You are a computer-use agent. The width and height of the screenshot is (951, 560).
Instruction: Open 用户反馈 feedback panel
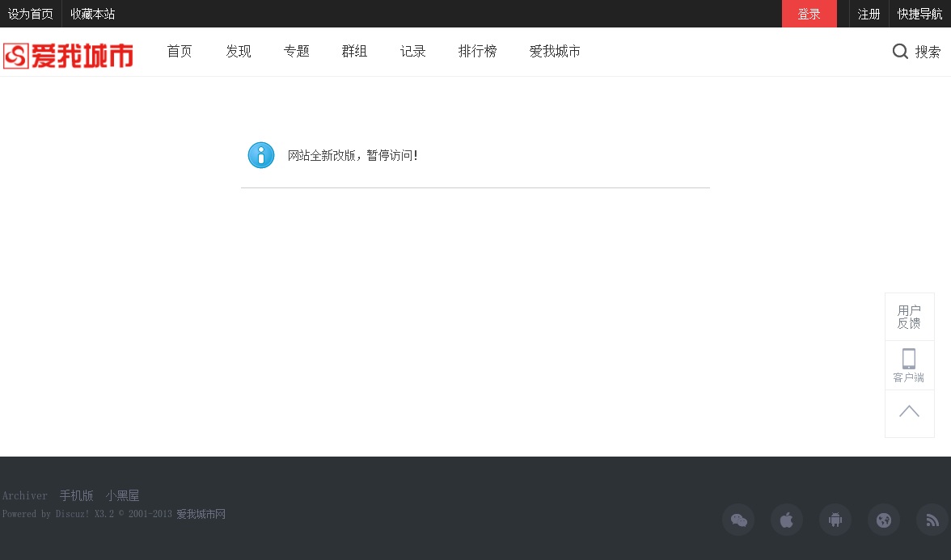click(x=909, y=317)
